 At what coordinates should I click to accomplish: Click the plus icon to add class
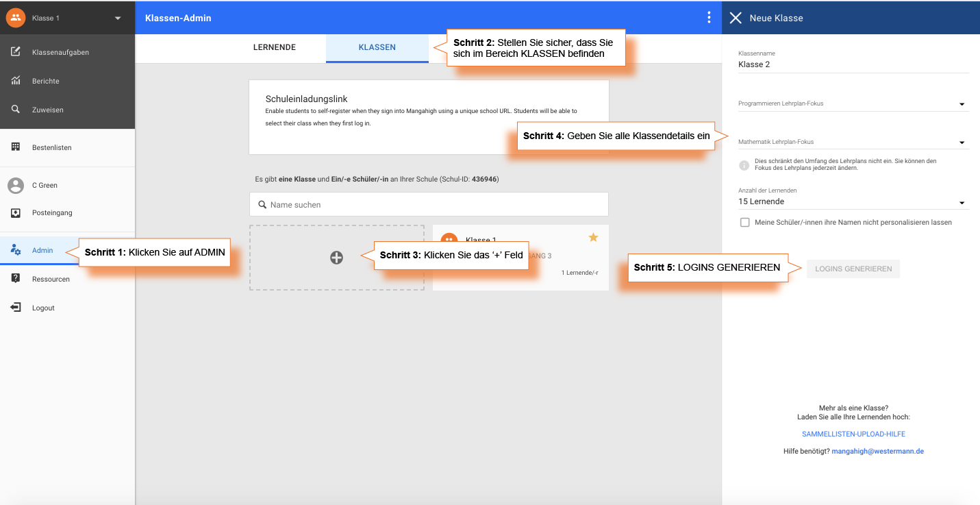(x=336, y=258)
